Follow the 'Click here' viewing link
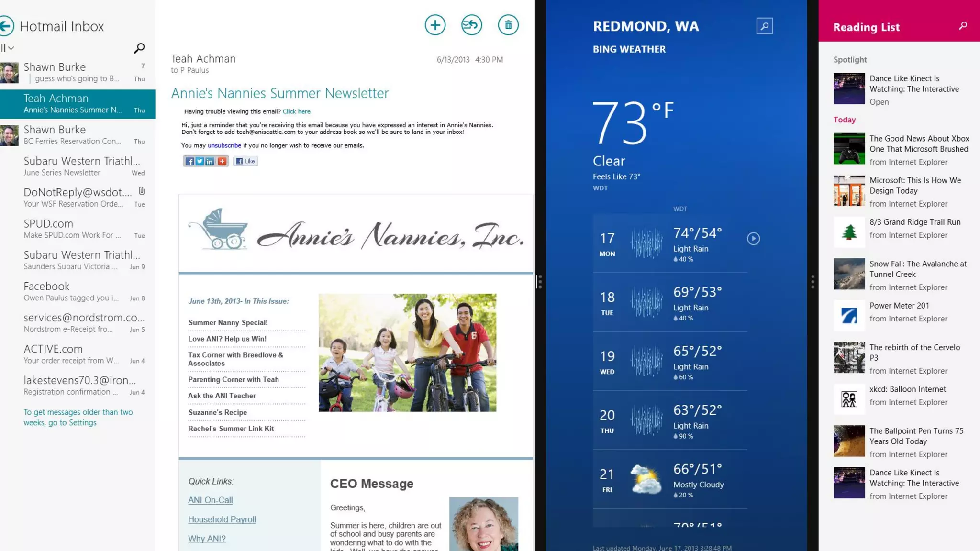Viewport: 980px width, 551px height. point(296,111)
